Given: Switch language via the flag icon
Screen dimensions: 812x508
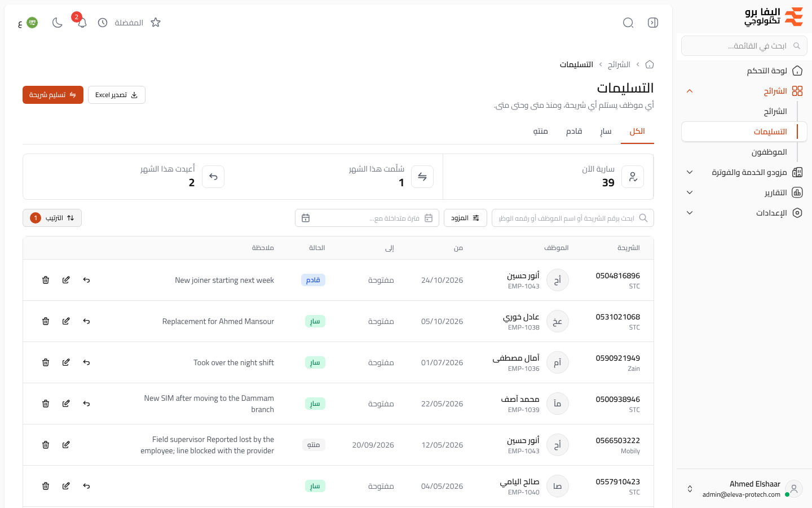Looking at the screenshot, I should 32,23.
